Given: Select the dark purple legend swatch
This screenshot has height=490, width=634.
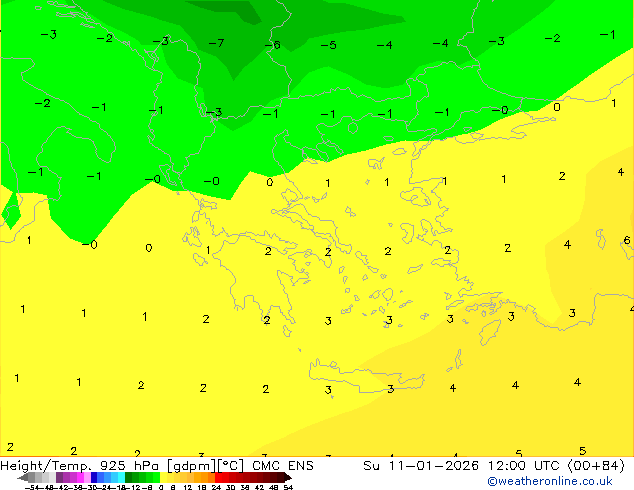Looking at the screenshot, I should click(59, 477).
